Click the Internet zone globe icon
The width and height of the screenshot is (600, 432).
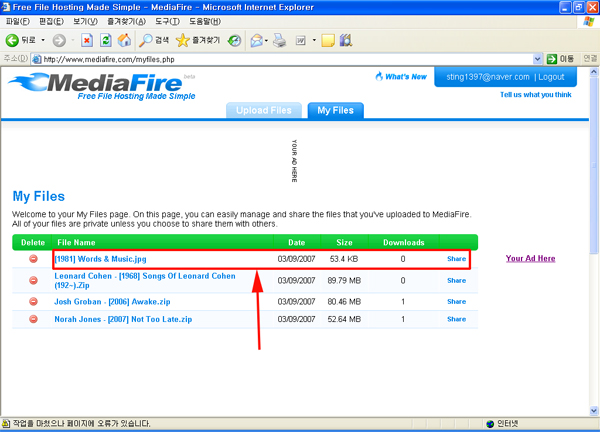click(490, 424)
